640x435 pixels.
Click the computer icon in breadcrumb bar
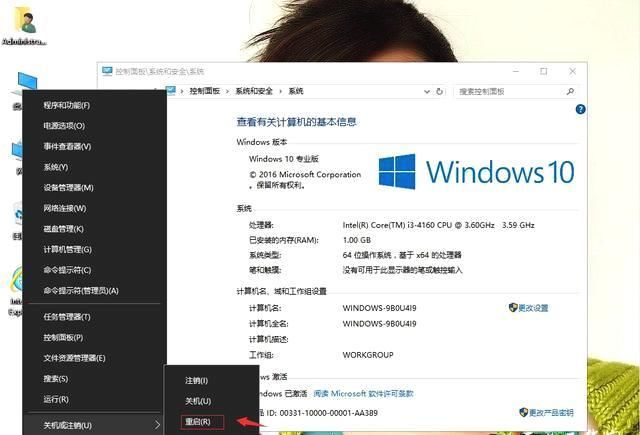[171, 91]
